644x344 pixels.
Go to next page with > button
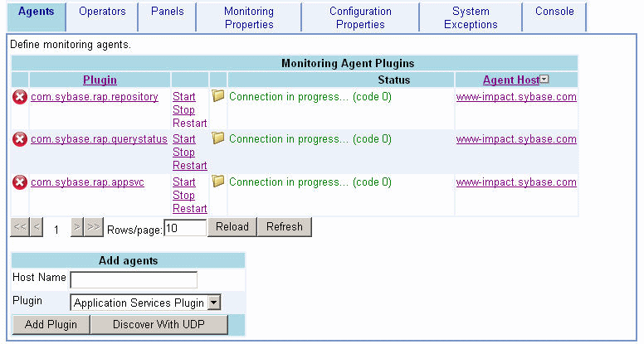tap(77, 227)
